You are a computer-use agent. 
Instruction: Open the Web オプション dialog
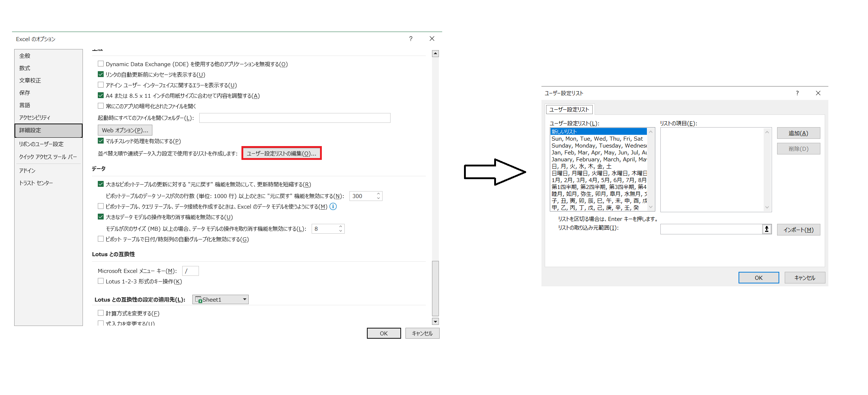pyautogui.click(x=124, y=130)
